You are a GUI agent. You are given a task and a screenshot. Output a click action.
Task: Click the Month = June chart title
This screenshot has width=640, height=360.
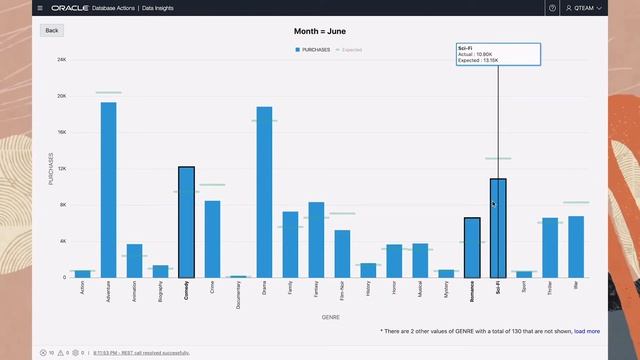coord(320,31)
